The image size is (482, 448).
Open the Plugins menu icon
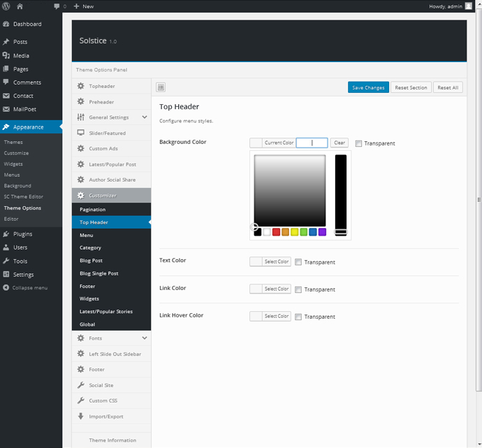[x=6, y=234]
